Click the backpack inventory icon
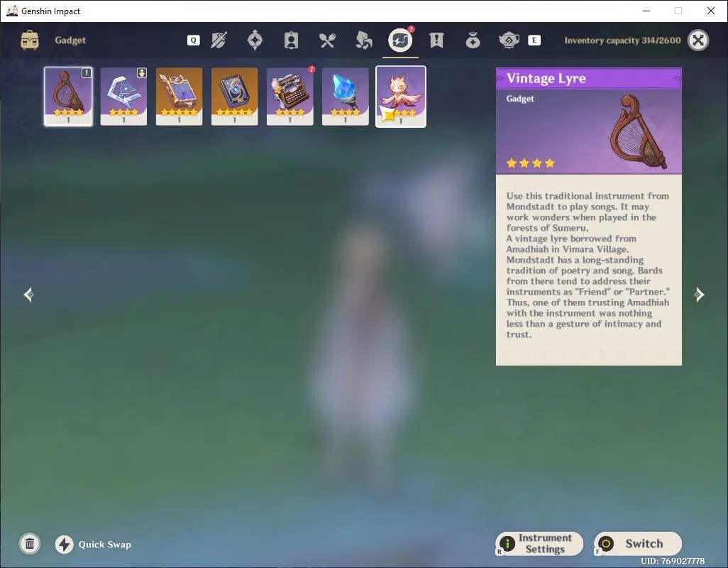728x568 pixels. (30, 40)
